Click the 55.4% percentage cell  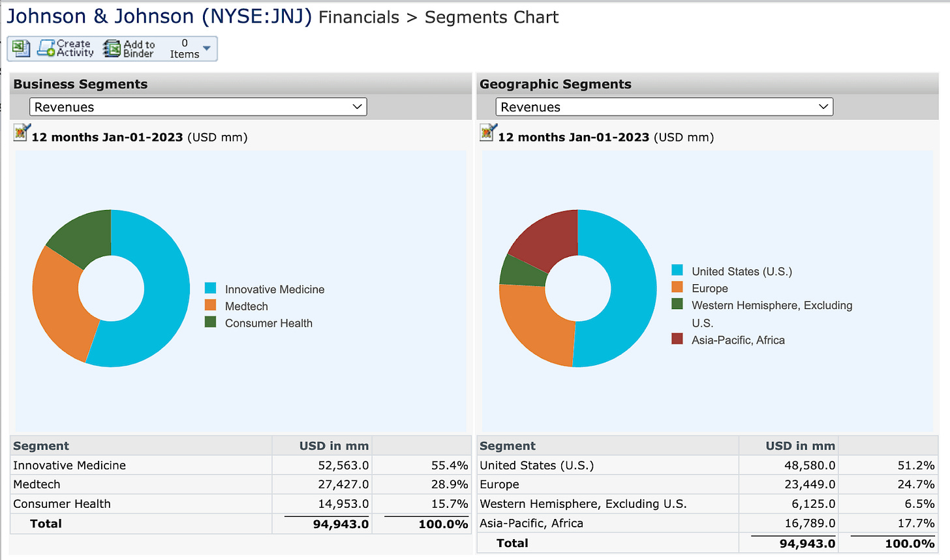tap(450, 465)
